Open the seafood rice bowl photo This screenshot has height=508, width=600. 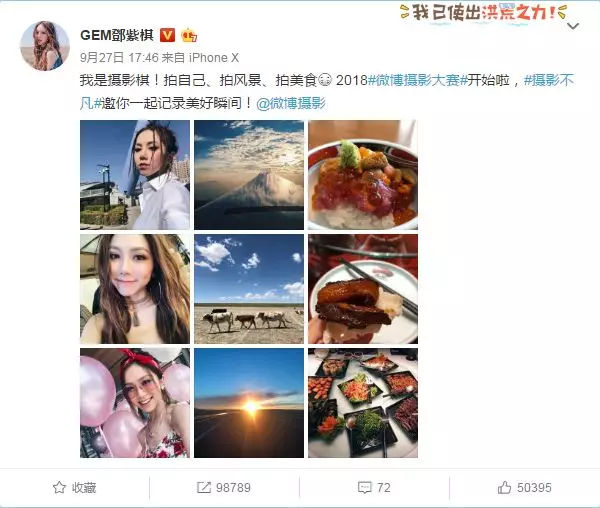pos(363,175)
